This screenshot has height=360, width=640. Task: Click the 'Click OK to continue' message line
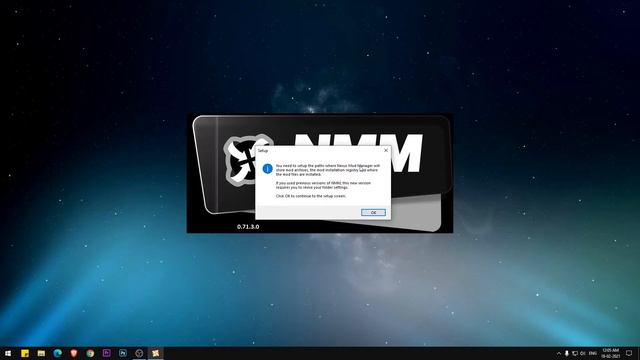point(311,196)
